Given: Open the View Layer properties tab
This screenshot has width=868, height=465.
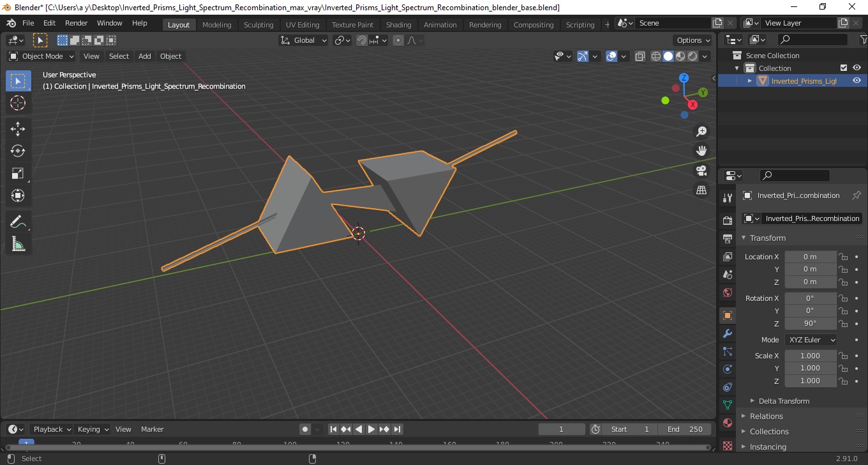Looking at the screenshot, I should point(727,257).
